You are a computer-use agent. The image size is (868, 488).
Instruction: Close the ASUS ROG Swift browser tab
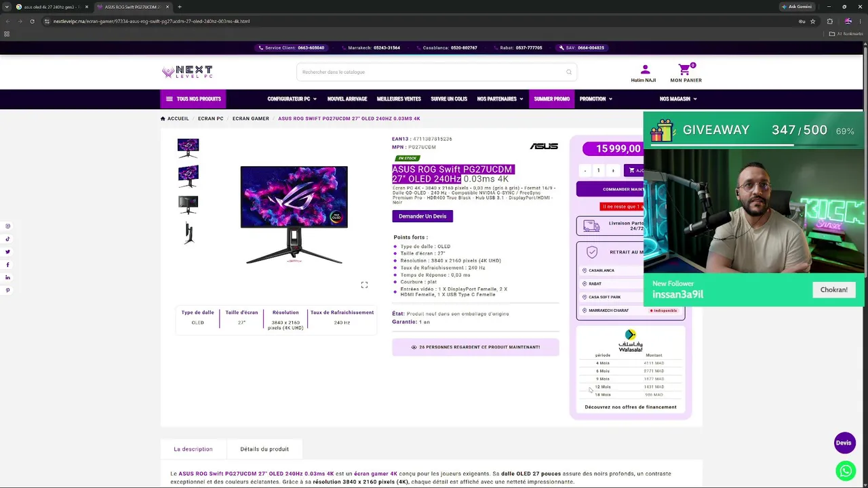click(167, 7)
